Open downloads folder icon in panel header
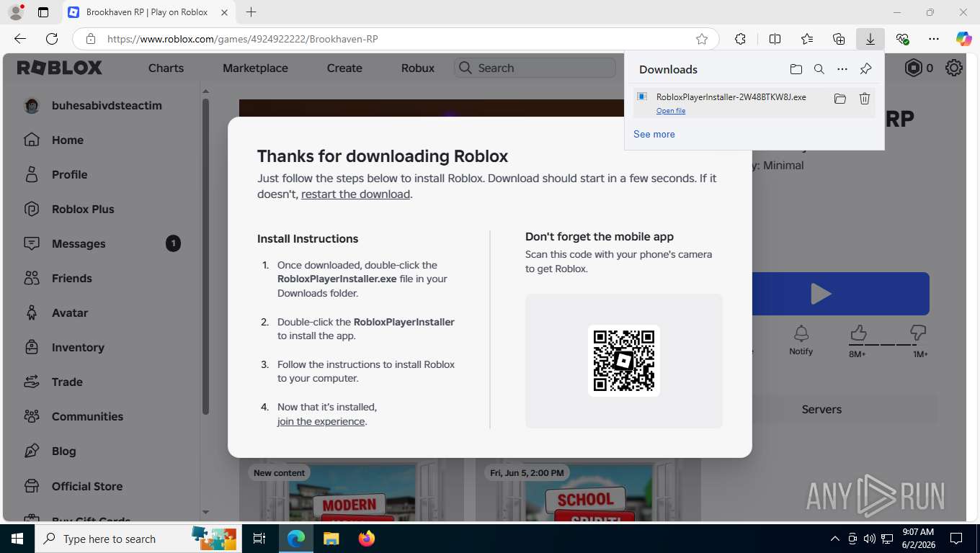980x553 pixels. pyautogui.click(x=796, y=69)
